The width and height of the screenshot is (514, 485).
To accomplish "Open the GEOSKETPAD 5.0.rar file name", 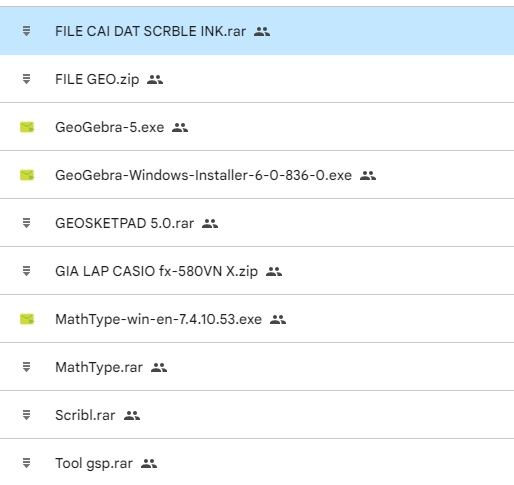I will coord(124,223).
